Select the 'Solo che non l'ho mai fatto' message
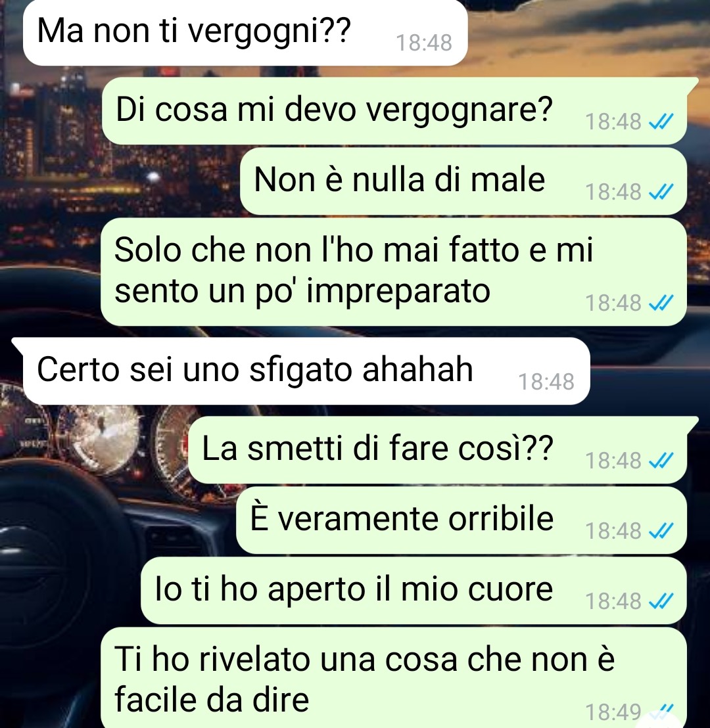 coord(394,271)
